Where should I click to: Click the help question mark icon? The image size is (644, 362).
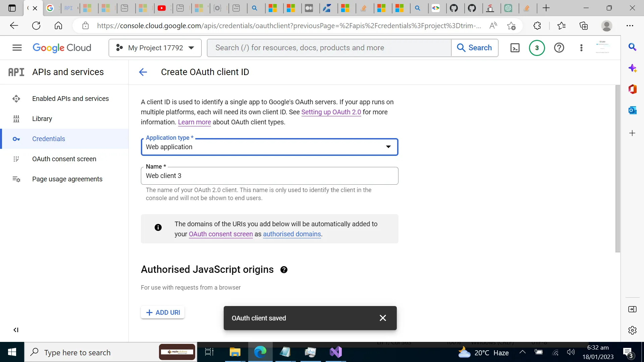559,48
